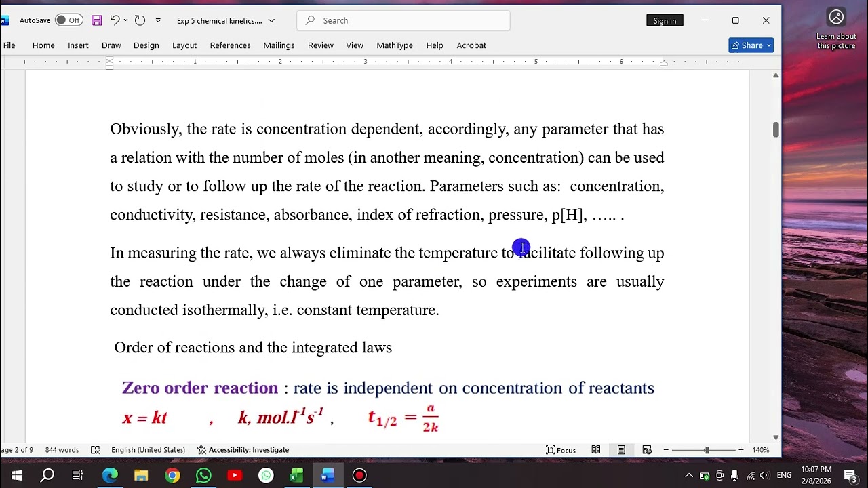Click the Sign in button
The image size is (868, 488).
click(665, 20)
